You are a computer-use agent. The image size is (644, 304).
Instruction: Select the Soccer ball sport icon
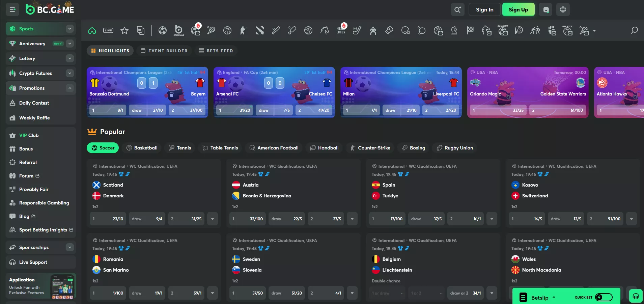[163, 30]
